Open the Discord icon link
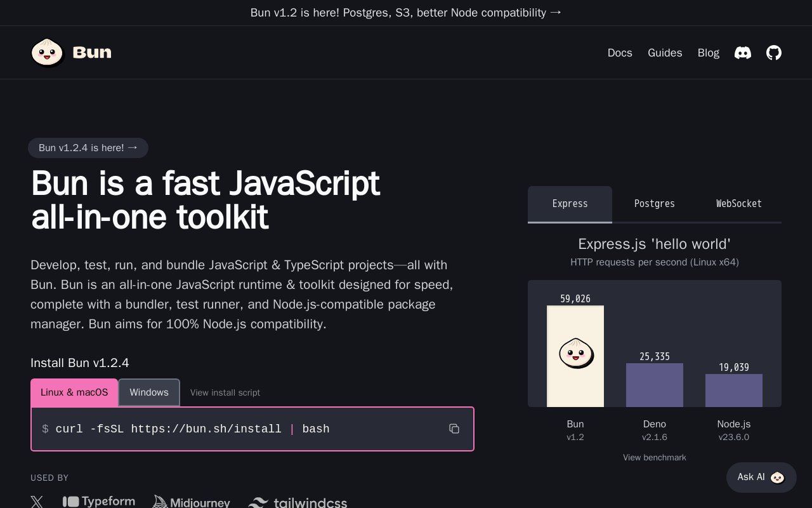Screen dimensions: 812x508 pos(743,53)
